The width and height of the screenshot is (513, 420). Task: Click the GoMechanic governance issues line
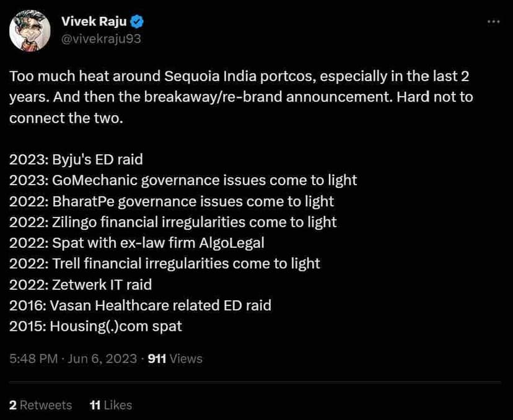183,180
